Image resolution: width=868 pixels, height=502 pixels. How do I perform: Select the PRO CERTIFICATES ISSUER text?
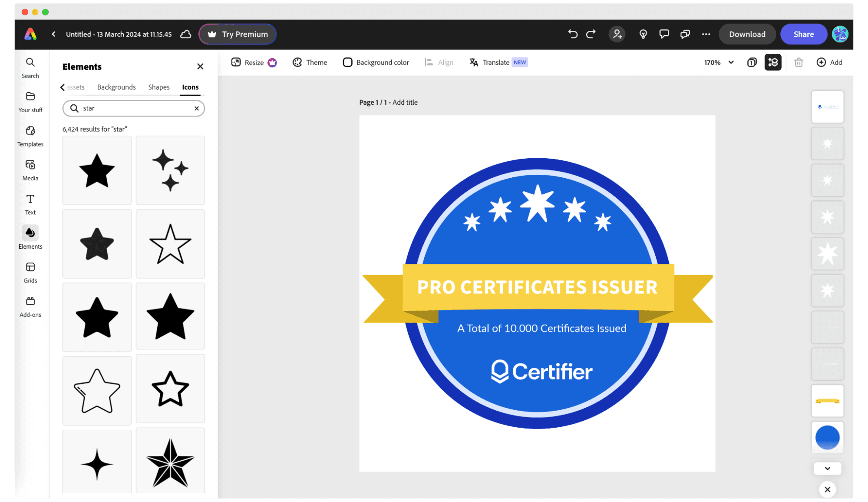(537, 287)
